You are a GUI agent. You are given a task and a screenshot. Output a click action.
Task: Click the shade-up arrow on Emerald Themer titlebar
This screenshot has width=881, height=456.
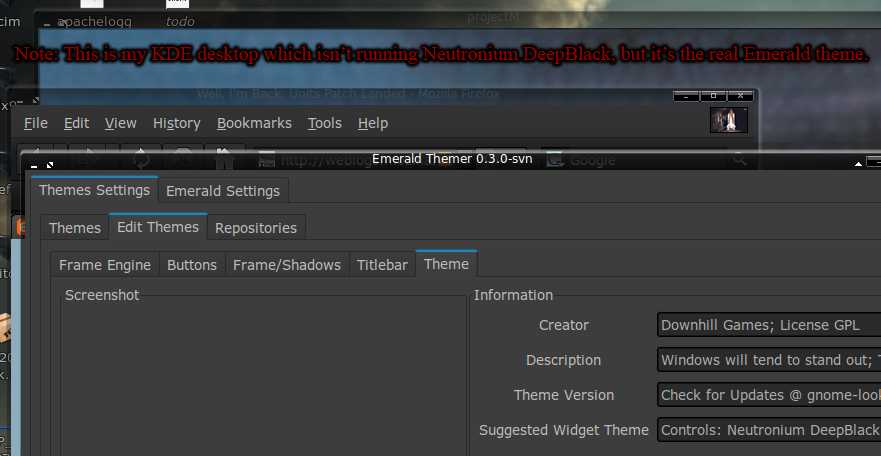(858, 163)
